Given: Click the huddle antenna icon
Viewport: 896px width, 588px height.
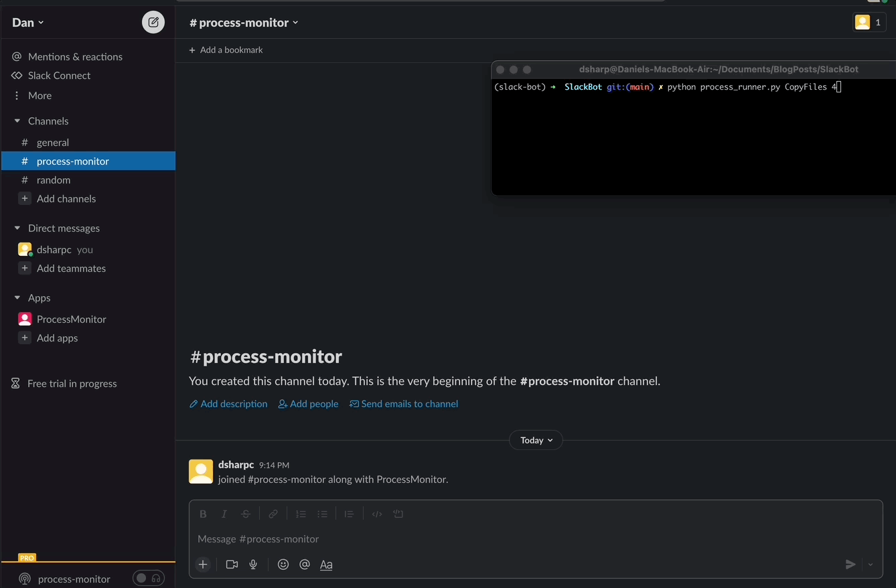Looking at the screenshot, I should pos(25,579).
